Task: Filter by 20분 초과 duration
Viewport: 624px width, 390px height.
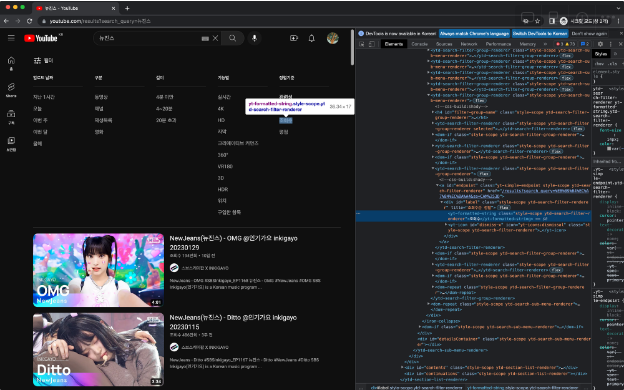Action: [166, 120]
